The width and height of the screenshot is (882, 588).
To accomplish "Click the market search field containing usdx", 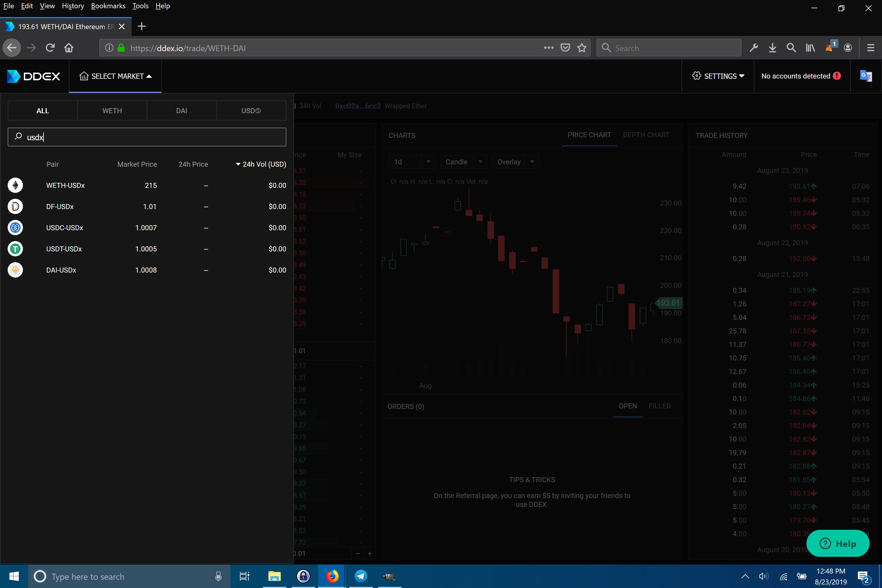I will 147,137.
